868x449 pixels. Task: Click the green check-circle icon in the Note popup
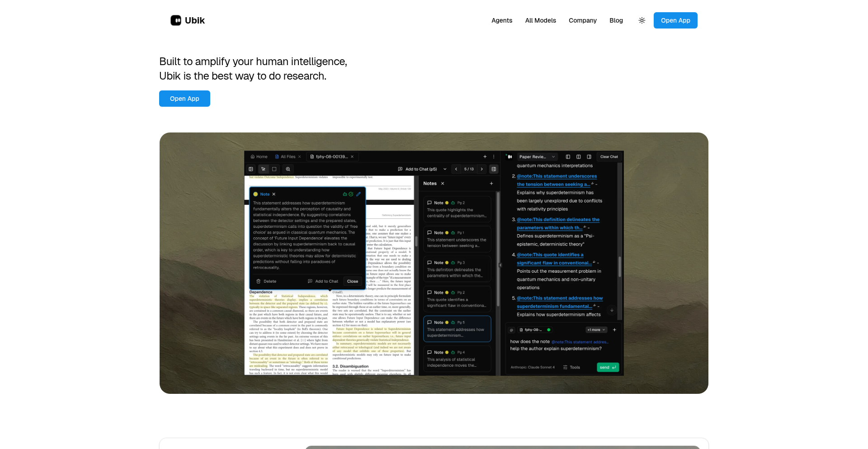[351, 194]
